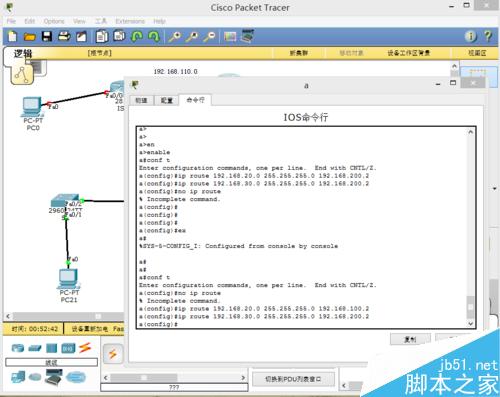Viewport: 500px width, 397px height.
Task: Click the 视图区 button in yellow bar
Action: (477, 53)
